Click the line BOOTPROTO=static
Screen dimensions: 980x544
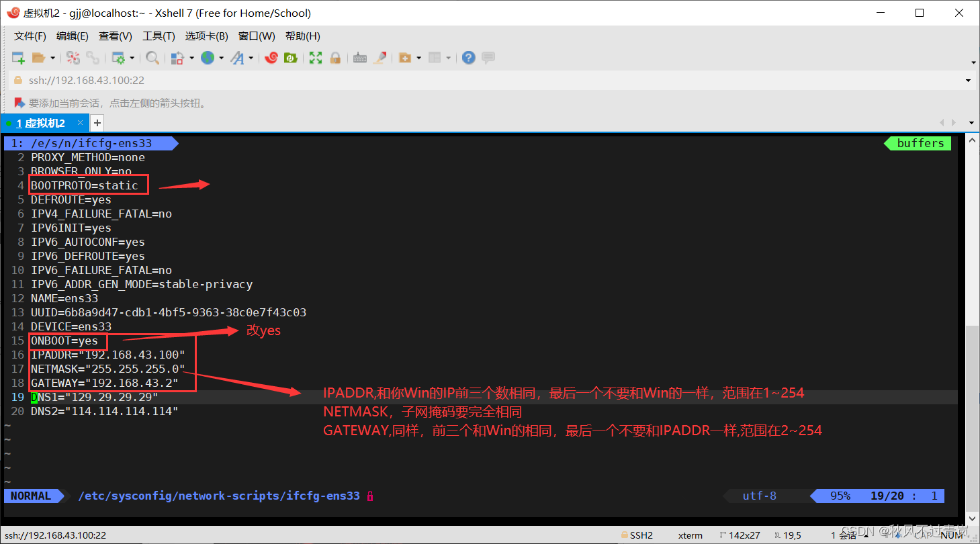click(x=85, y=185)
